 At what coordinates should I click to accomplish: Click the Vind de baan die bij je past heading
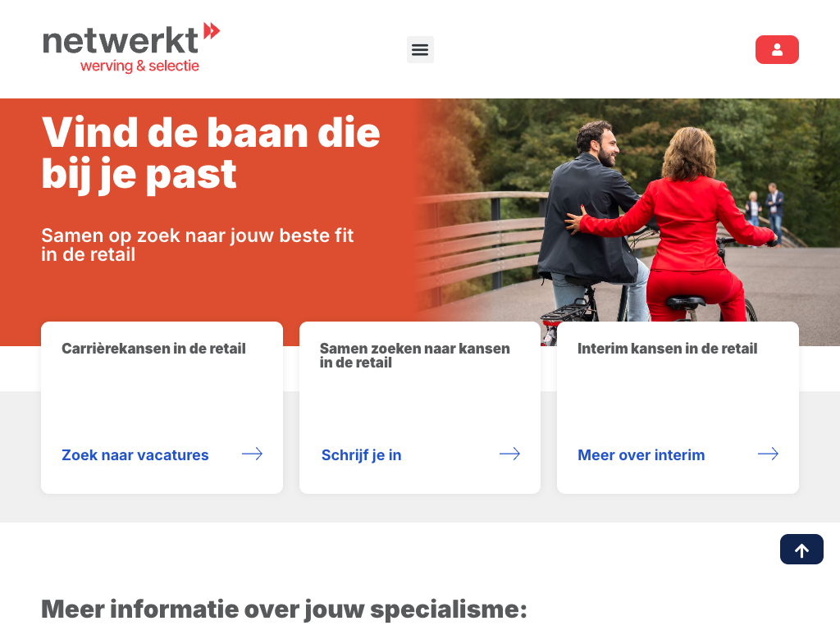pos(211,153)
